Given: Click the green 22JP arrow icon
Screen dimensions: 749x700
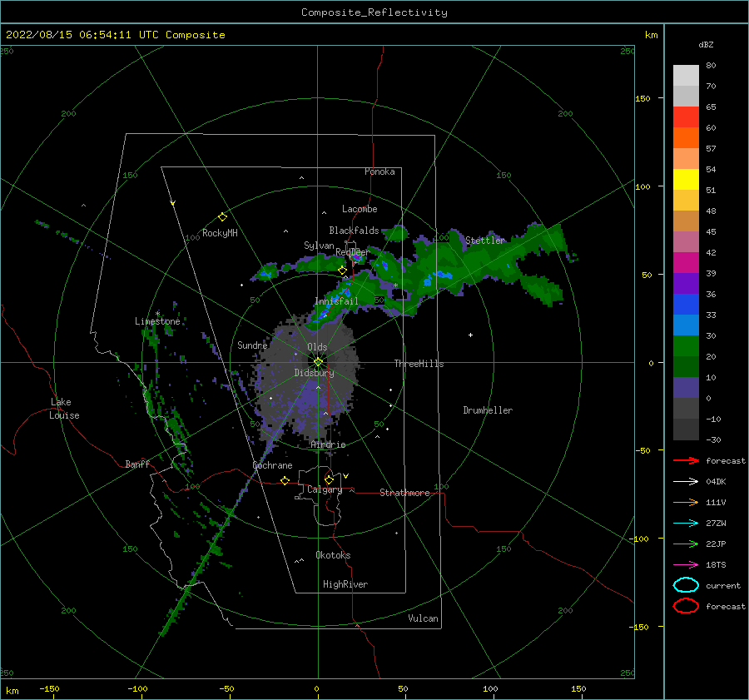Looking at the screenshot, I should click(x=686, y=544).
